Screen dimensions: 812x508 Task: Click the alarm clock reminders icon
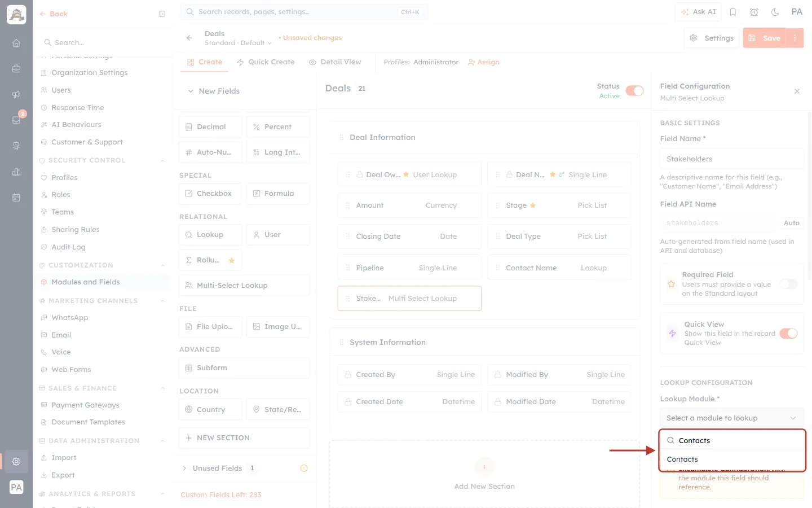[754, 12]
